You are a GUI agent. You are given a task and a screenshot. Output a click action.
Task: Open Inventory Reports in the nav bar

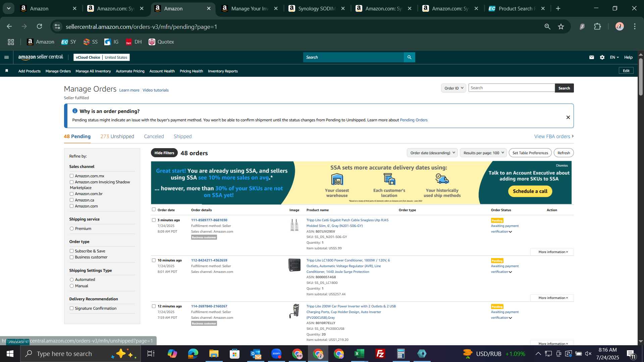[x=223, y=71]
